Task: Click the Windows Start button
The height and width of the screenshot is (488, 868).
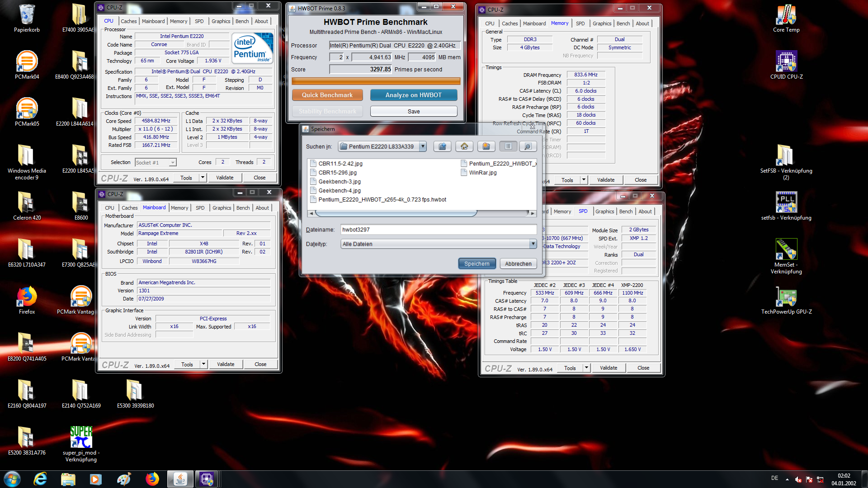Action: pyautogui.click(x=12, y=479)
